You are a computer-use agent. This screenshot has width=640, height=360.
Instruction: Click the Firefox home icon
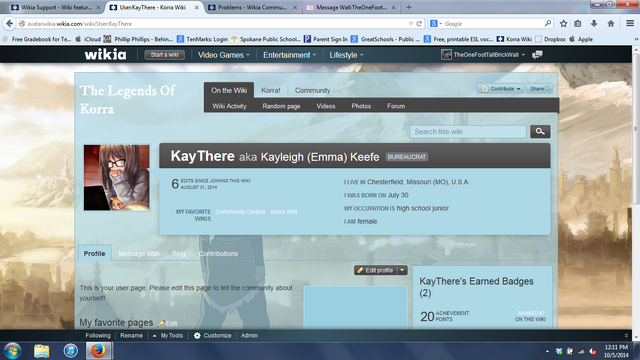(x=611, y=24)
